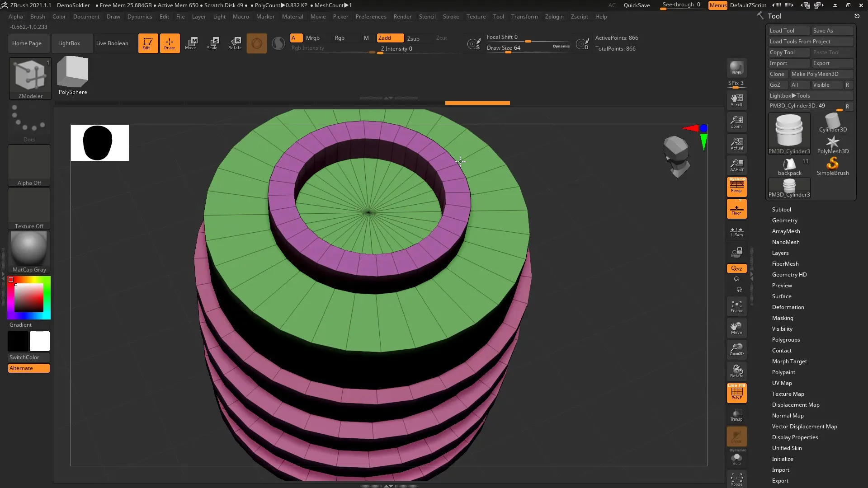
Task: Toggle the Floor grid
Action: tap(736, 209)
